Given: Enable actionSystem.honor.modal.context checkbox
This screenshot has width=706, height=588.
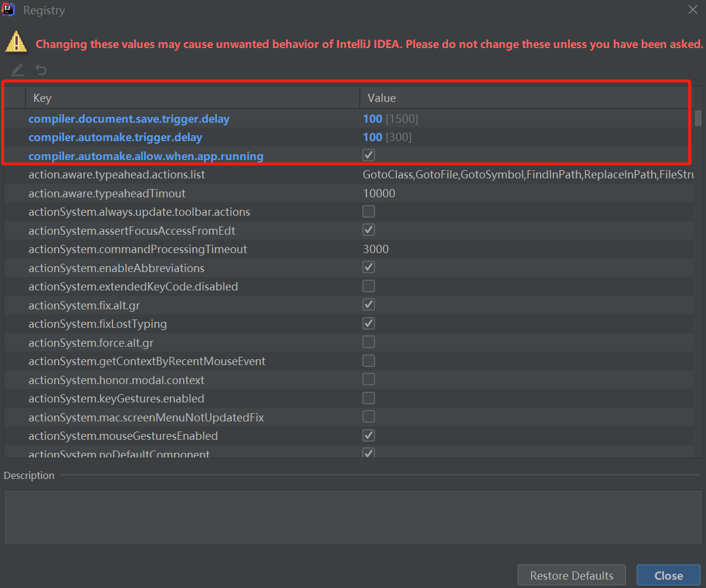Looking at the screenshot, I should coord(369,379).
